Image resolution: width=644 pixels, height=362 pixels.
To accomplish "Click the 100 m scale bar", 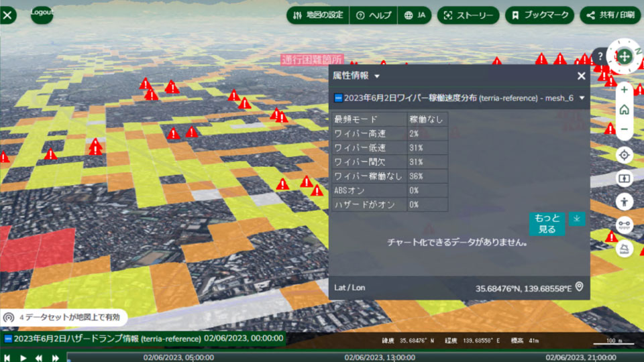I will tap(614, 341).
